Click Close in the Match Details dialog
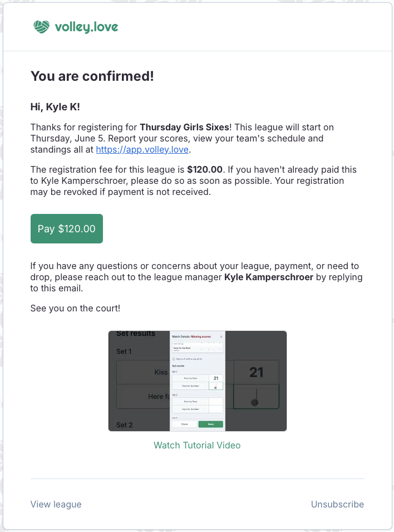The width and height of the screenshot is (394, 532). point(184,424)
